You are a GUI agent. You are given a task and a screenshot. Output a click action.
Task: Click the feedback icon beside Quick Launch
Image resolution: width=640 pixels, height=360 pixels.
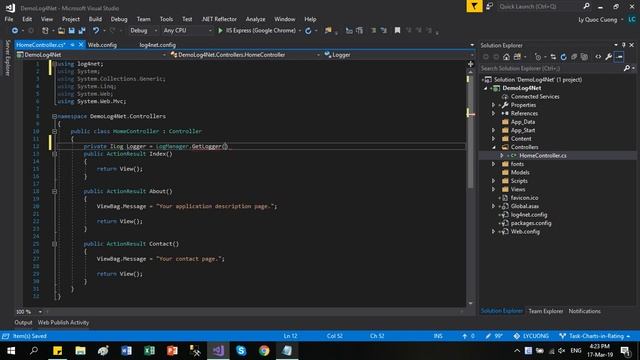(x=489, y=6)
